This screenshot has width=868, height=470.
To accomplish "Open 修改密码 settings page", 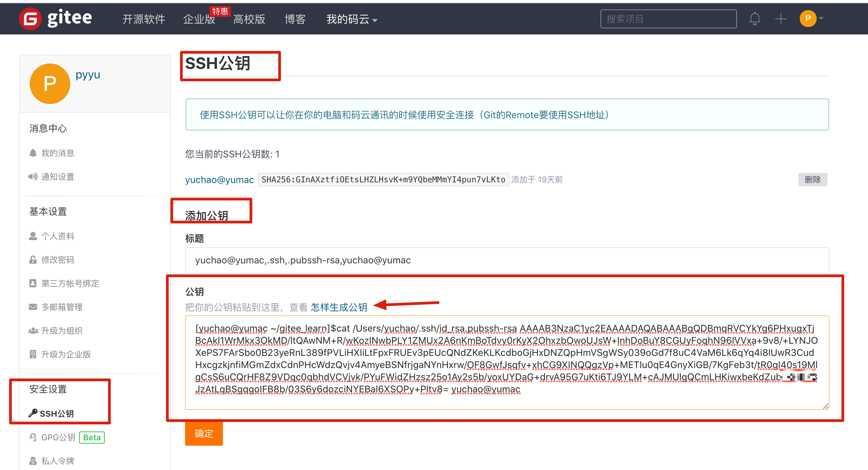I will (58, 260).
